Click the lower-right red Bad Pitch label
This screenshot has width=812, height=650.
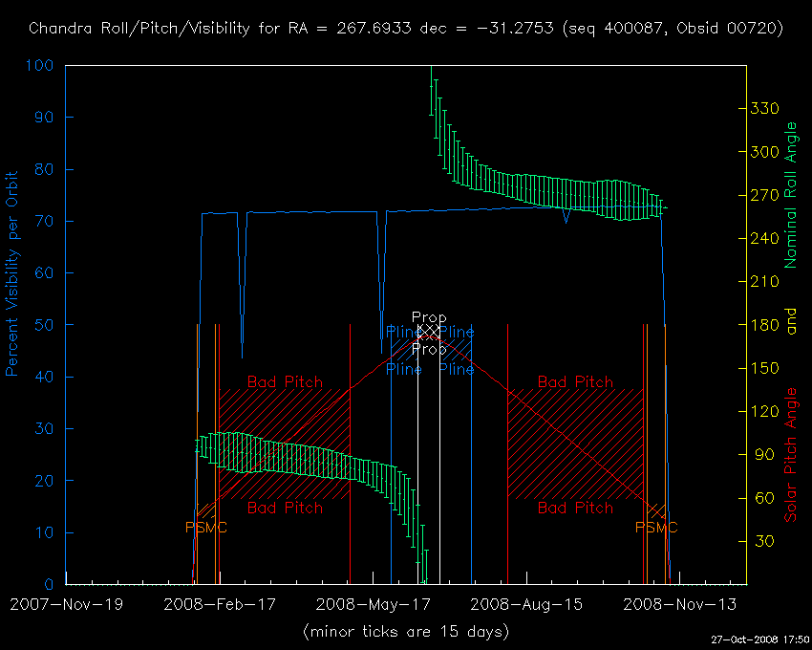click(x=575, y=509)
